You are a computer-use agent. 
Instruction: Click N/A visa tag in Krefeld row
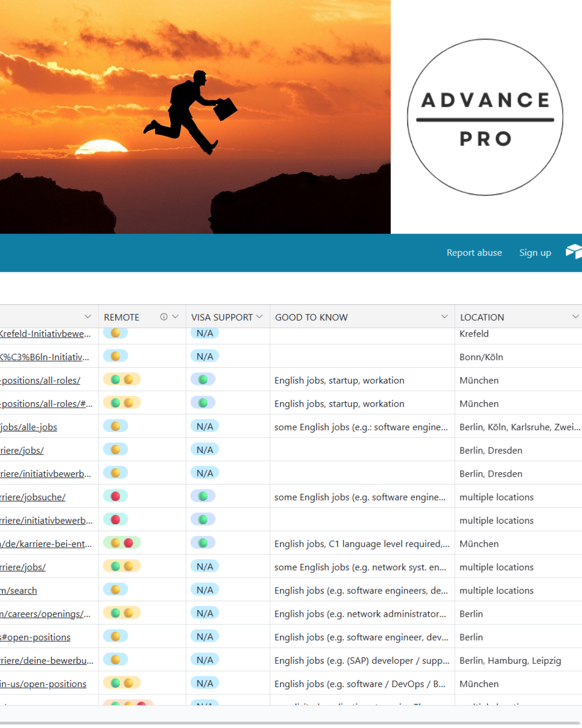205,333
